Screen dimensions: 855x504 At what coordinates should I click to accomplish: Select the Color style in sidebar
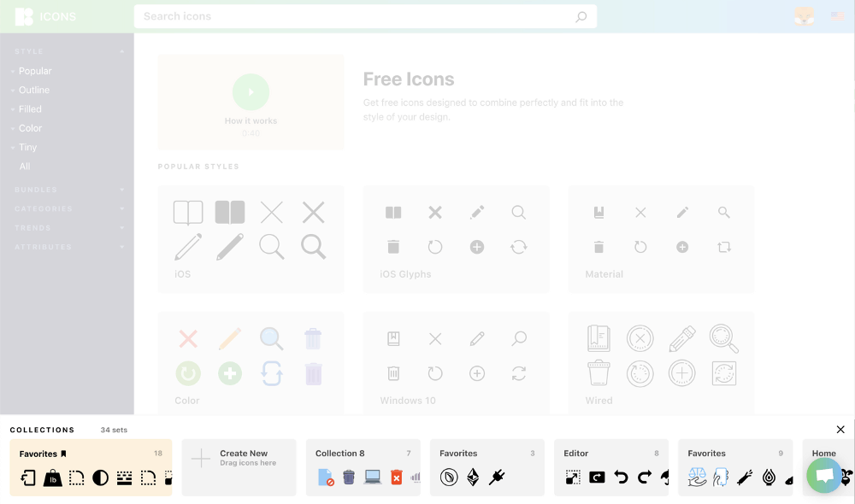pos(30,128)
